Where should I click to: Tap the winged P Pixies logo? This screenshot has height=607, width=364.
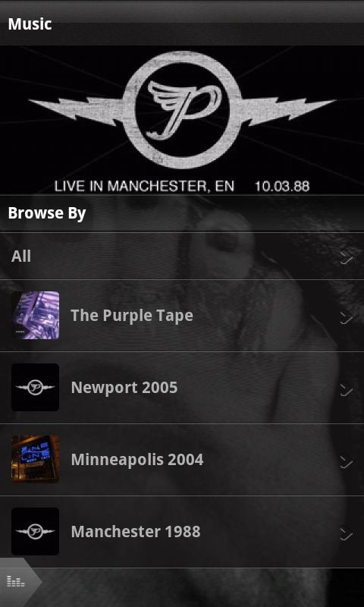(182, 109)
